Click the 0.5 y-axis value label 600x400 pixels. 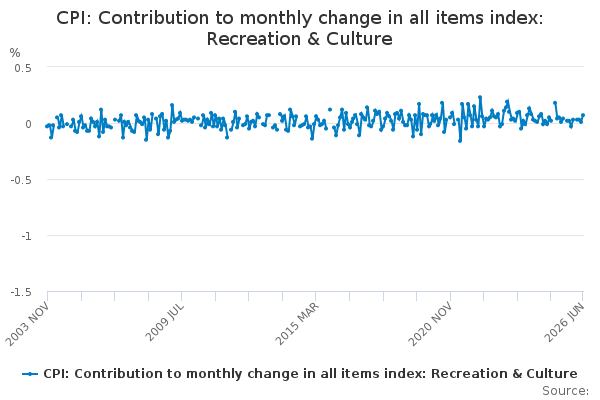tap(23, 69)
